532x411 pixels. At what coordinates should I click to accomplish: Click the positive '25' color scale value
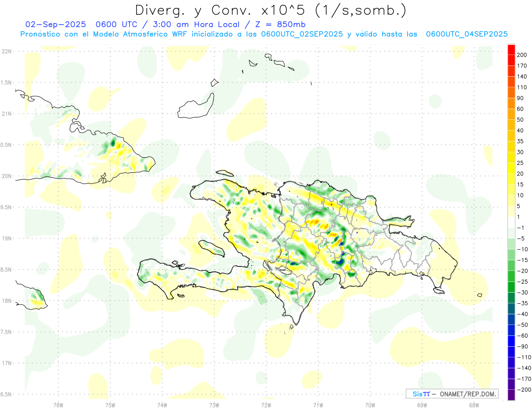pyautogui.click(x=520, y=163)
